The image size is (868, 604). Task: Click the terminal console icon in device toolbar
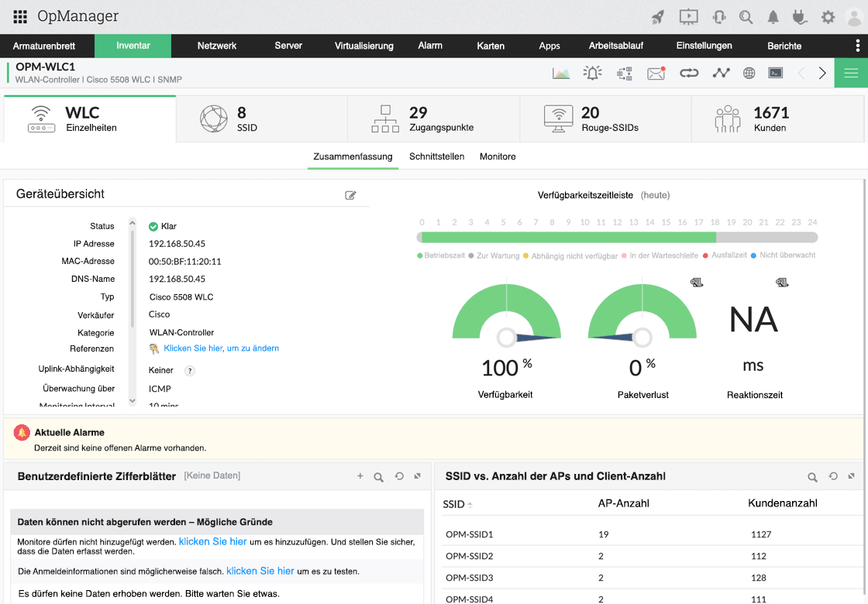(776, 73)
